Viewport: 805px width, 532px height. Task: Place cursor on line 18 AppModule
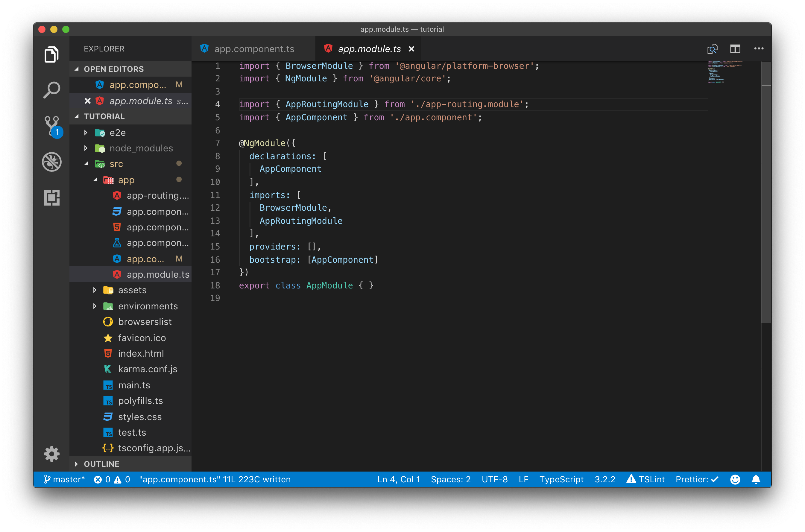click(x=329, y=286)
